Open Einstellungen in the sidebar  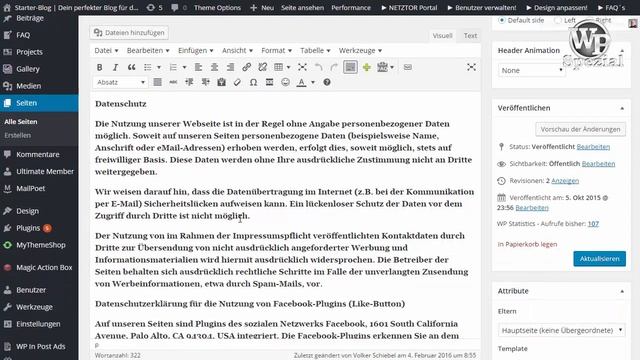click(39, 324)
